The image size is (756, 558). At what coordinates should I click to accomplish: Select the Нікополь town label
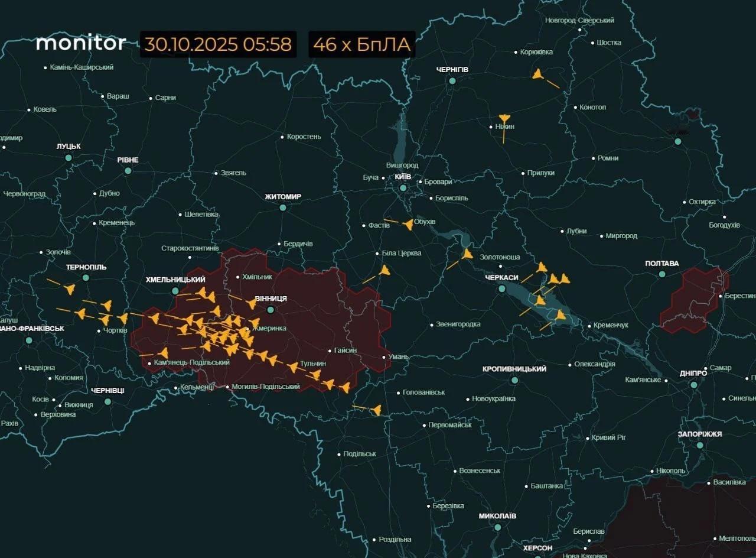671,471
